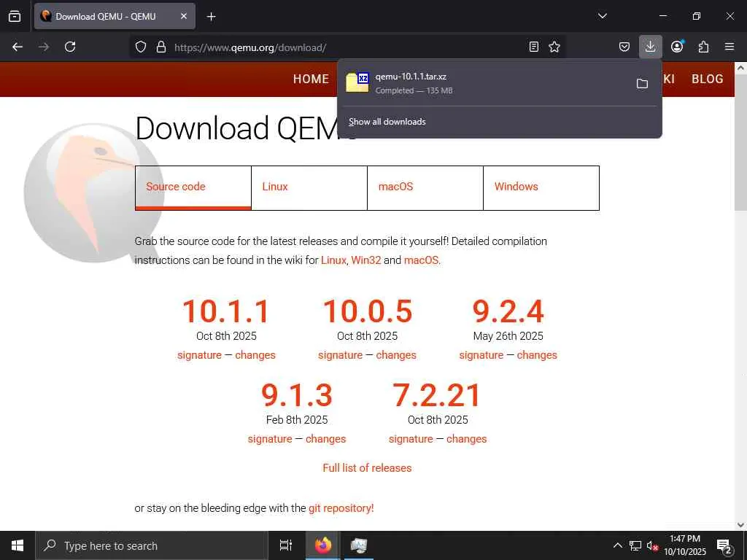The width and height of the screenshot is (747, 560).
Task: Click Firefox icon in the taskbar
Action: coord(323,545)
